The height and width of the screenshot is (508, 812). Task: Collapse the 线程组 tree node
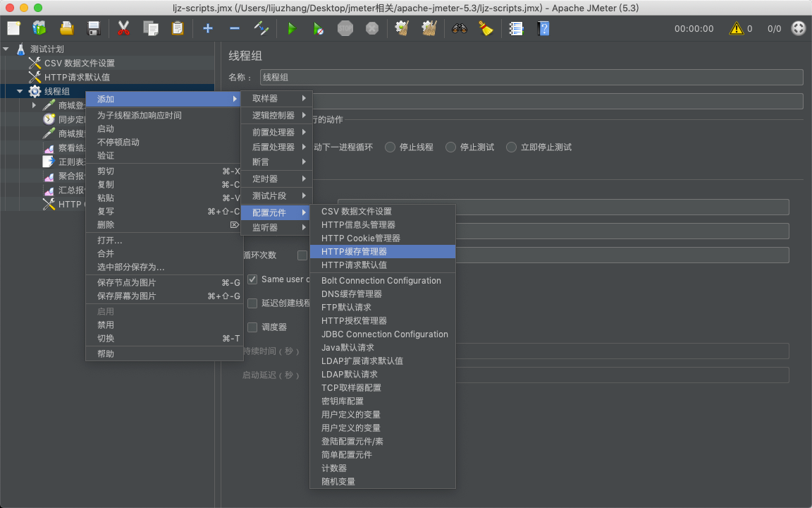[20, 91]
